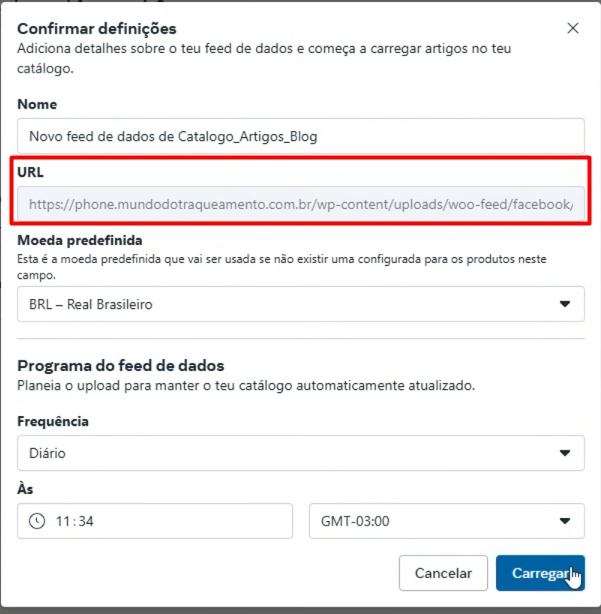Click the BRL currency dropdown arrow
This screenshot has width=601, height=614.
click(564, 304)
